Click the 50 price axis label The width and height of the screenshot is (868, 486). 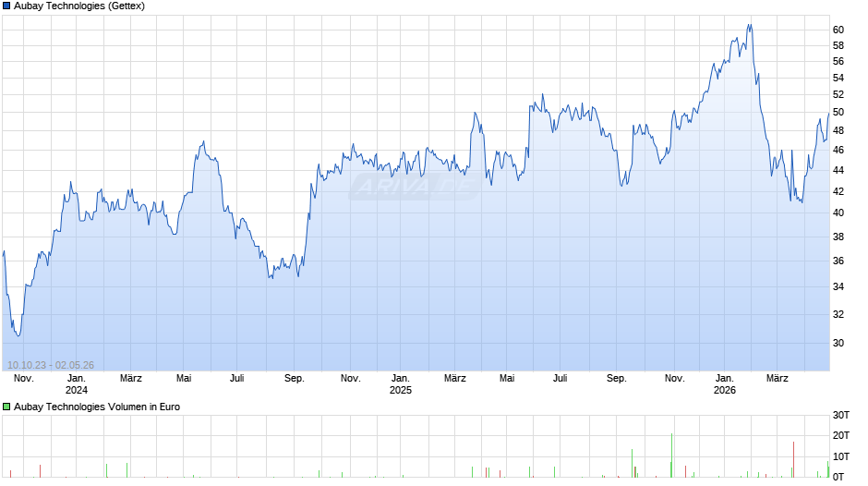[838, 113]
